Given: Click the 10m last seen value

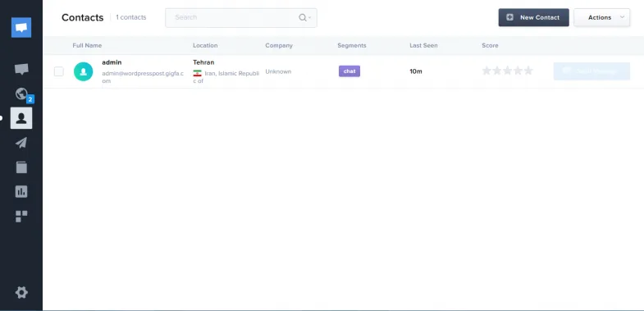Looking at the screenshot, I should 416,71.
